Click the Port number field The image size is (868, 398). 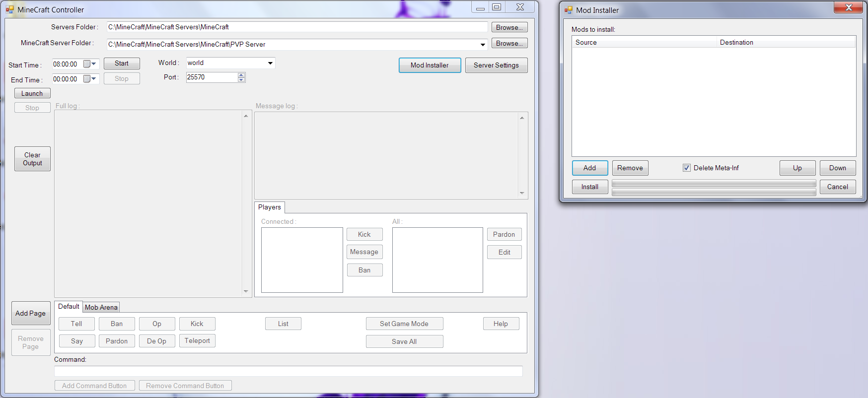(212, 77)
